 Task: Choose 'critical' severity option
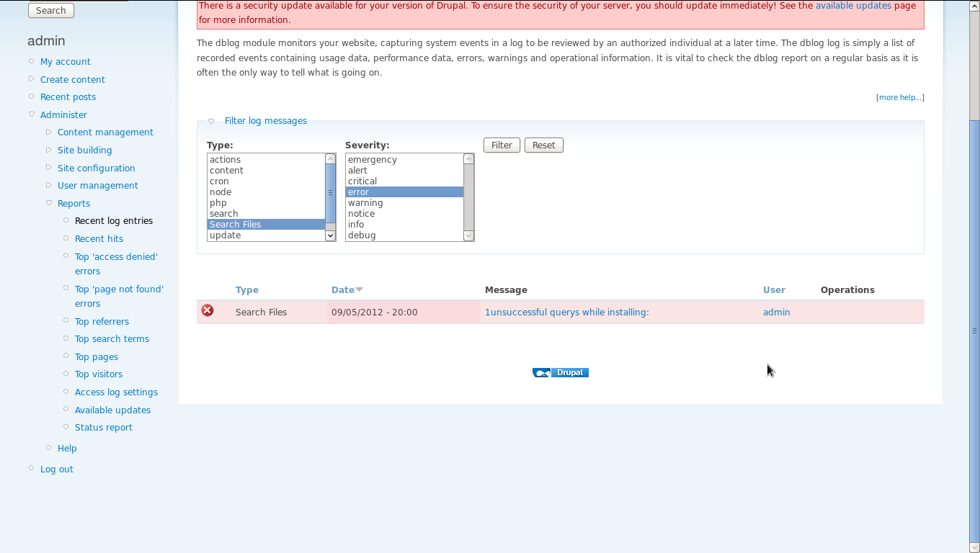(x=362, y=181)
